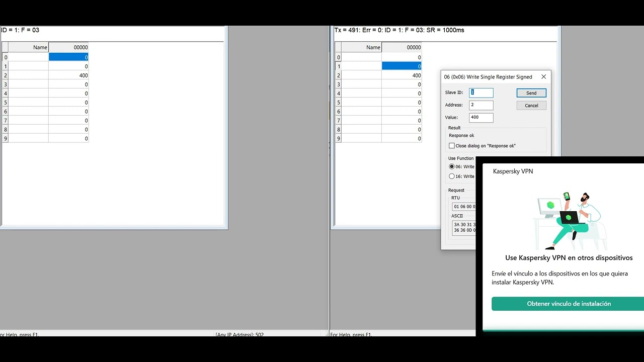Click the Address input field

(481, 105)
